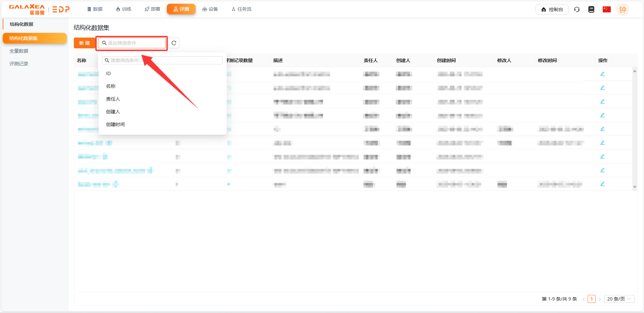Open the 控制台 console button
The width and height of the screenshot is (644, 313).
(x=552, y=9)
